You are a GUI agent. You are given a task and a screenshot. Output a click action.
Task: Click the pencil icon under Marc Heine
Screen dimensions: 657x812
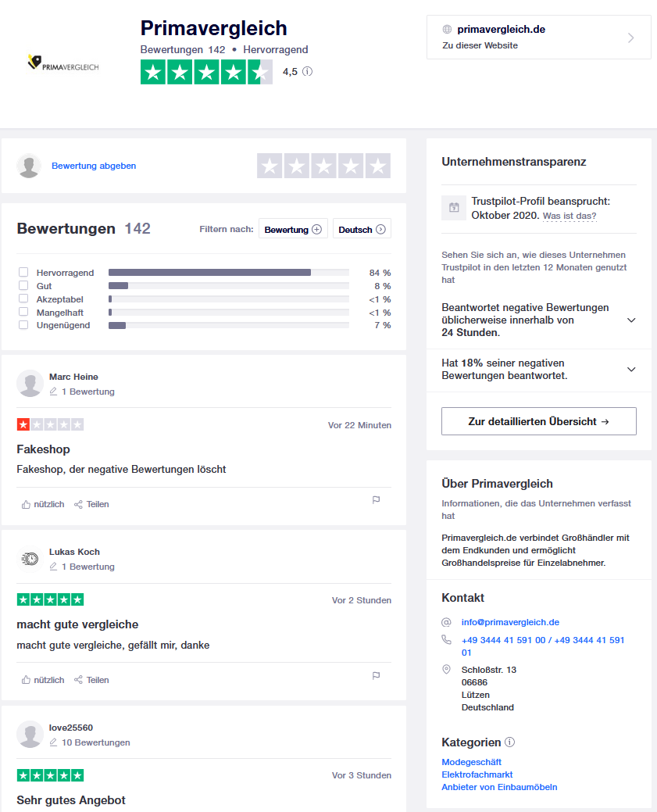53,392
